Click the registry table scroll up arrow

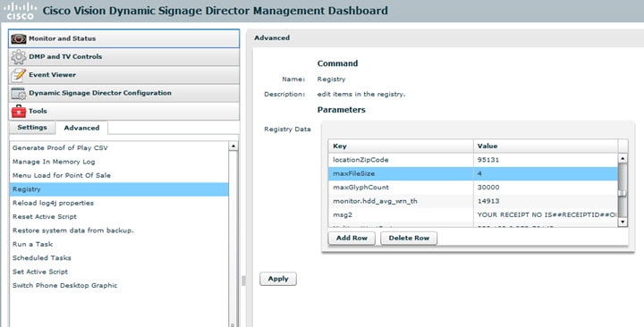click(x=623, y=158)
